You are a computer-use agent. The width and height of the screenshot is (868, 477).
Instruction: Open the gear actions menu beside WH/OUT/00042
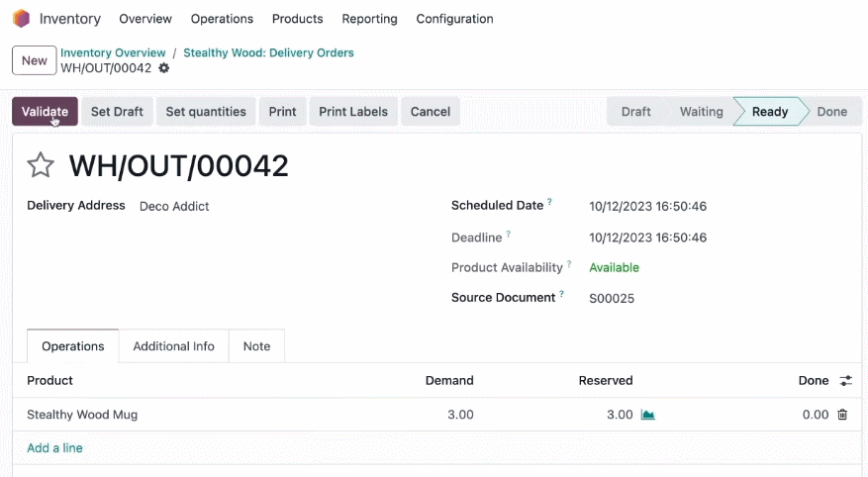click(164, 68)
